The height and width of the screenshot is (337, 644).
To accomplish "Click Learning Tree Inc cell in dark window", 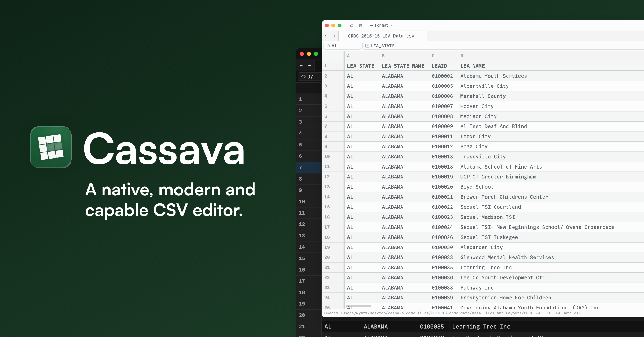I will (547, 327).
